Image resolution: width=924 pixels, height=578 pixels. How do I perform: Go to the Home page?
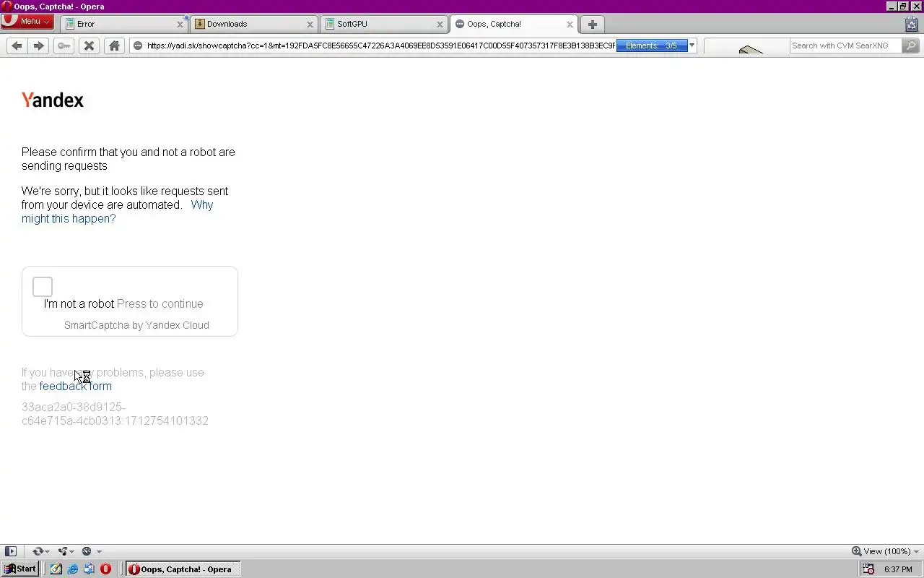click(x=114, y=46)
